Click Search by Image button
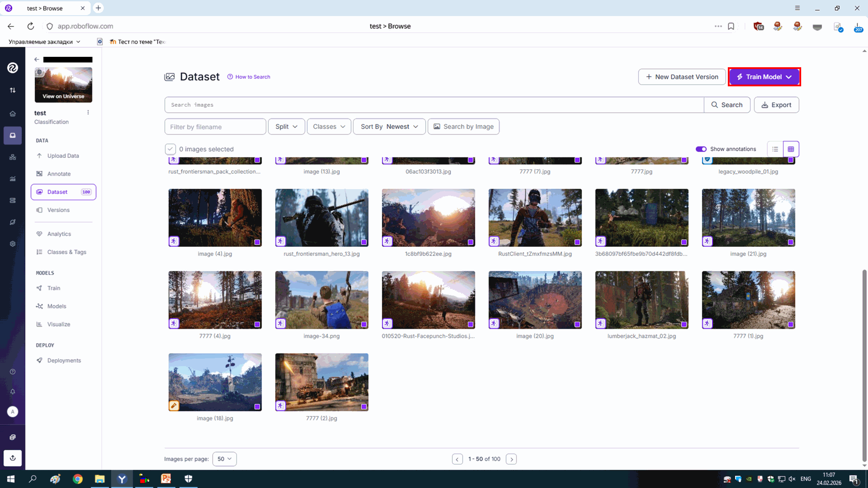This screenshot has width=868, height=488. point(464,127)
